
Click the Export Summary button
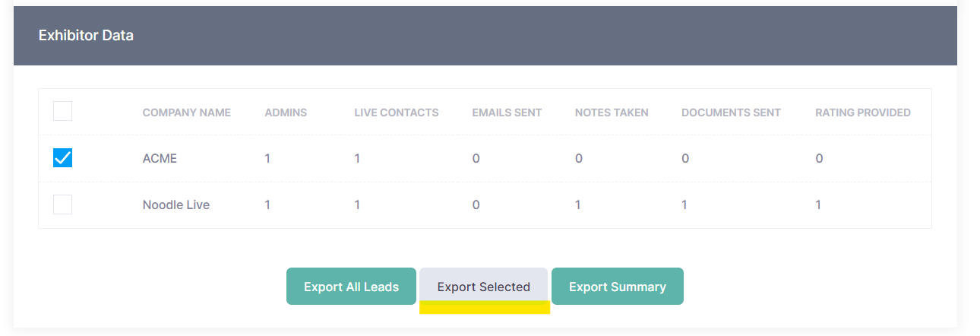pyautogui.click(x=617, y=287)
